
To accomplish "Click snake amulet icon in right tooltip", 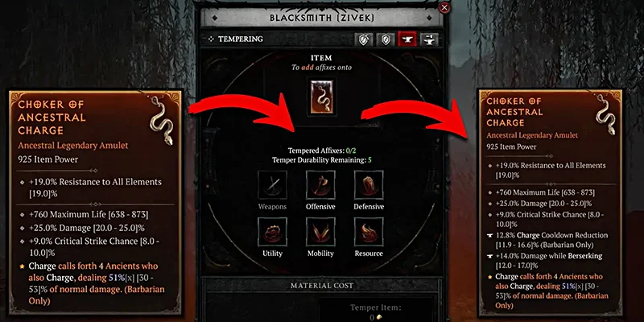I will tap(606, 114).
